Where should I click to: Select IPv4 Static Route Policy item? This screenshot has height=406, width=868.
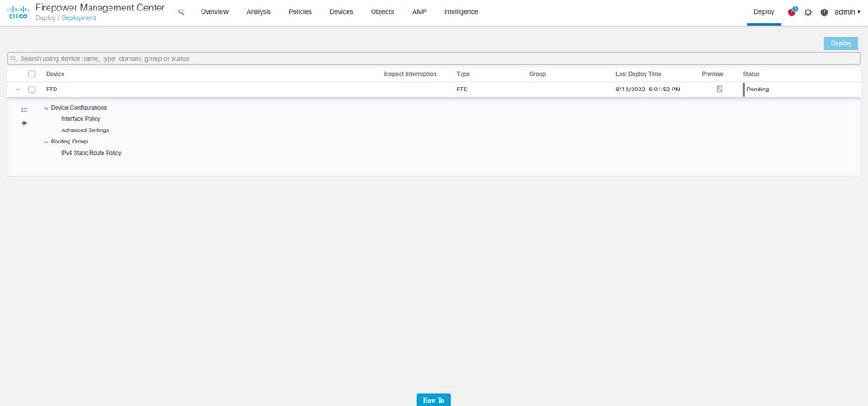(x=91, y=153)
